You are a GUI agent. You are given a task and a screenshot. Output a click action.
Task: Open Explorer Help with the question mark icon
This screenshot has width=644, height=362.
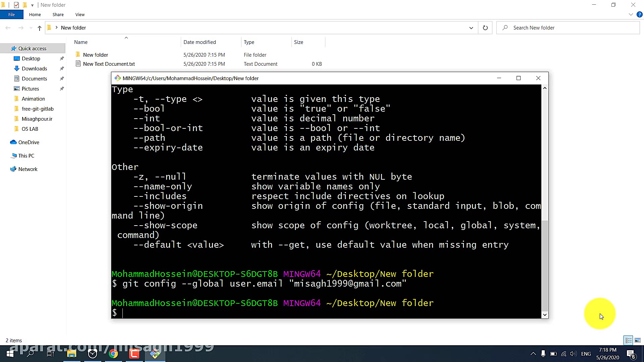pos(639,14)
